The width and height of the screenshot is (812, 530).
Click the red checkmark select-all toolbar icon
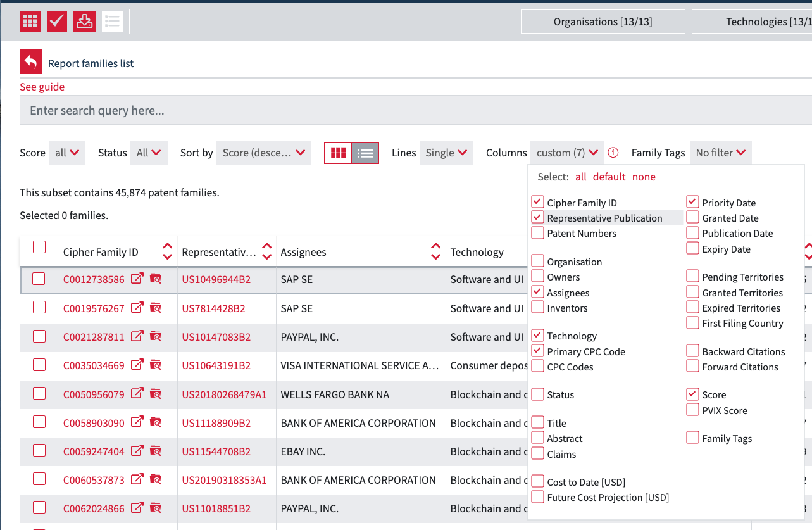pyautogui.click(x=57, y=22)
